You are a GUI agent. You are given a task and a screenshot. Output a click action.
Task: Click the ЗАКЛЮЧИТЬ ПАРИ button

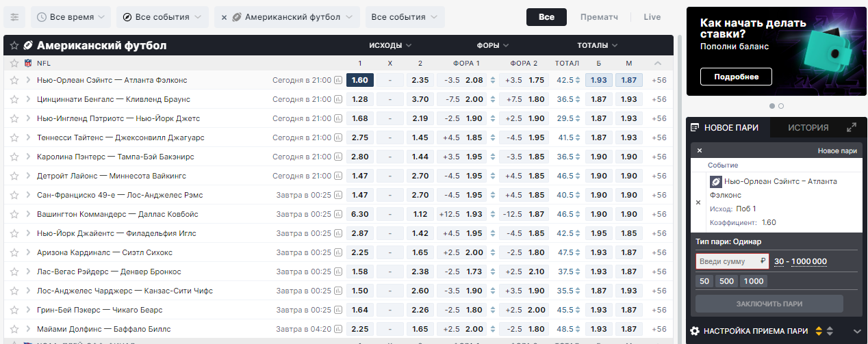point(769,304)
